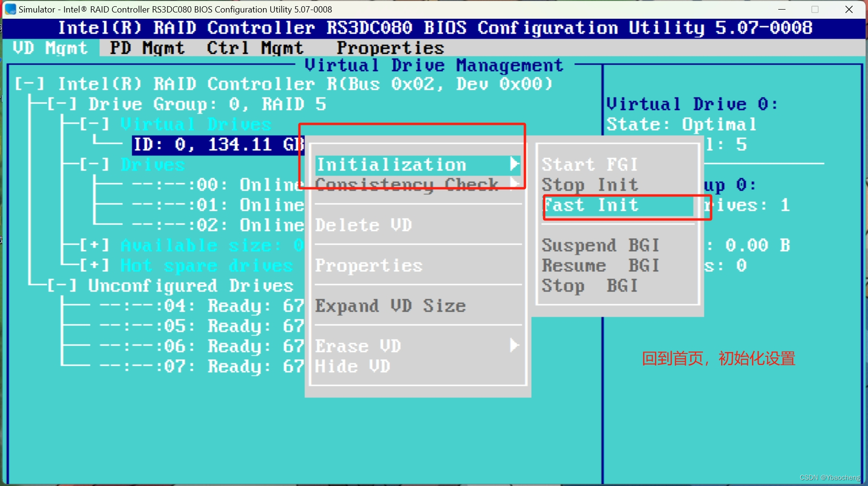Select Stop Init in the submenu
868x486 pixels.
point(590,185)
